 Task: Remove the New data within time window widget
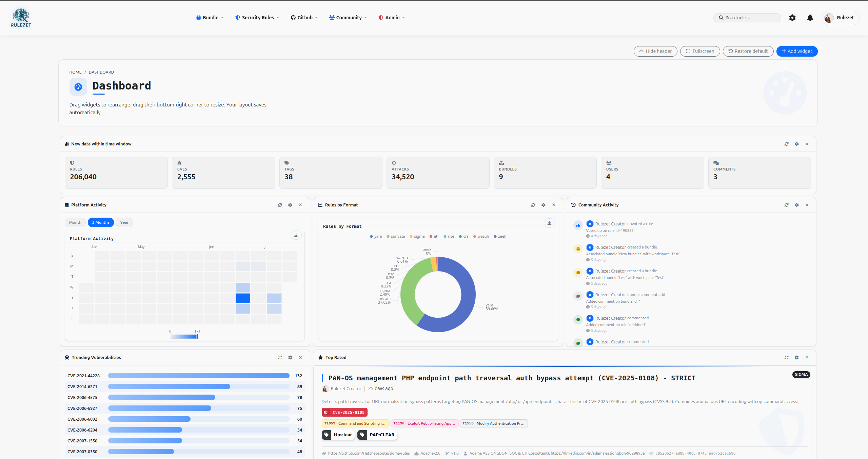coord(807,144)
